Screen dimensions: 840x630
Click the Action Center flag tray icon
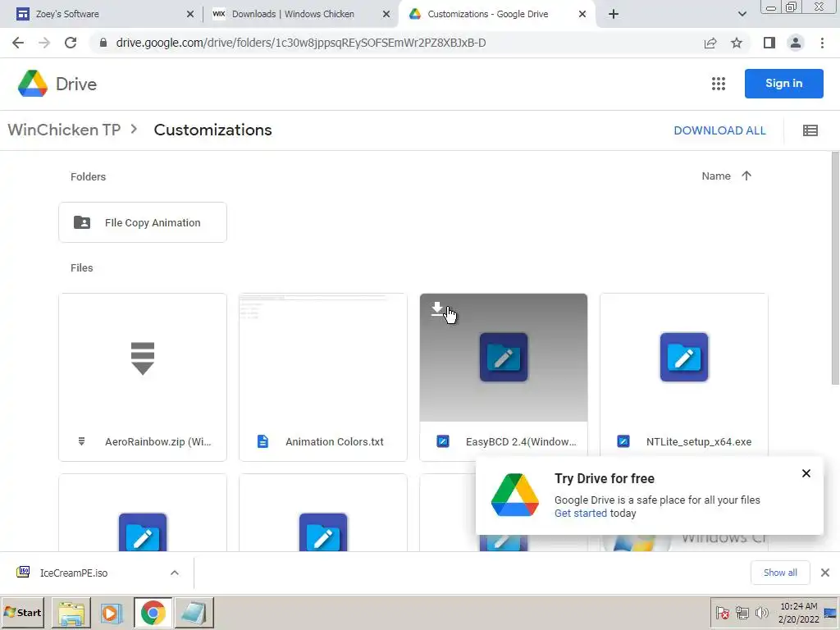pyautogui.click(x=722, y=613)
